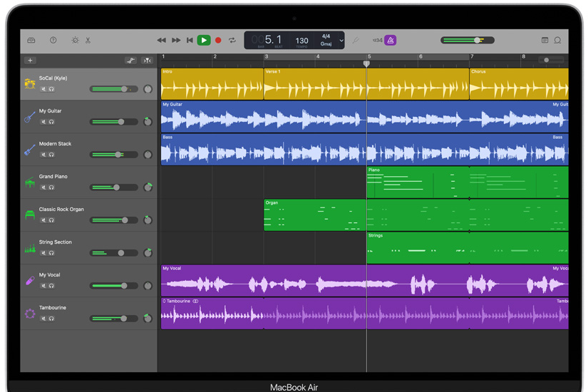Click the Rewind button
Screen dimensions: 588x392
pos(161,40)
